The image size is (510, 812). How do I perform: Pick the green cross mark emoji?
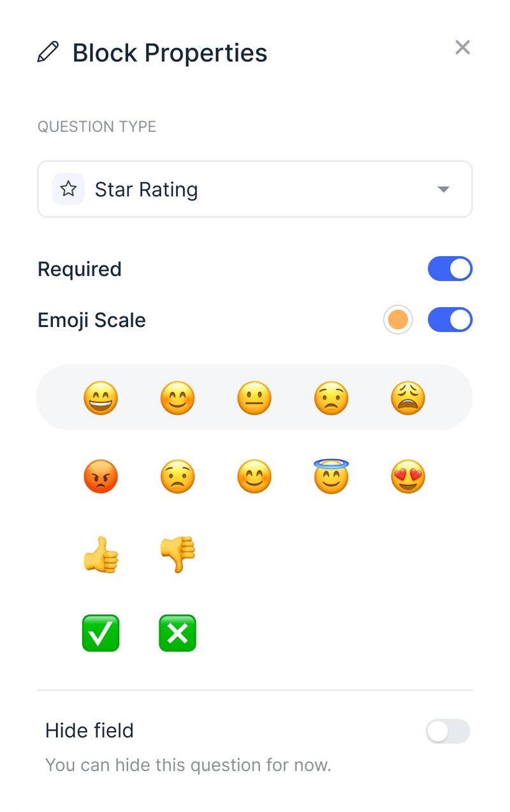pyautogui.click(x=177, y=633)
